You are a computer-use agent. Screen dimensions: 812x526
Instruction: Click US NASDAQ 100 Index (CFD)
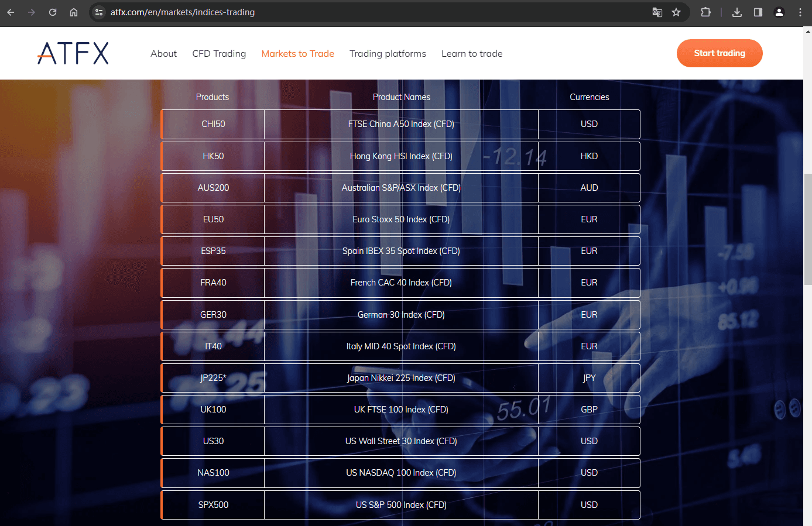coord(401,473)
